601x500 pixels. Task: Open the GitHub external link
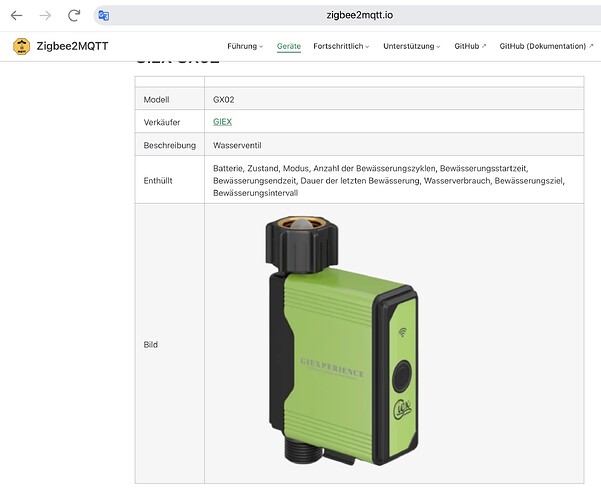470,46
